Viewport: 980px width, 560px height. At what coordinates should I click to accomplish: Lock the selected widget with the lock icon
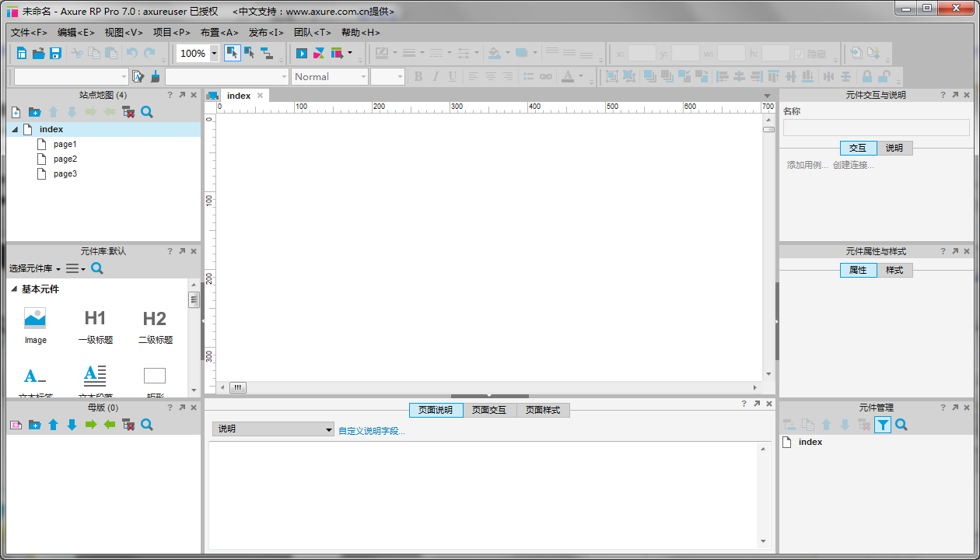pyautogui.click(x=866, y=76)
